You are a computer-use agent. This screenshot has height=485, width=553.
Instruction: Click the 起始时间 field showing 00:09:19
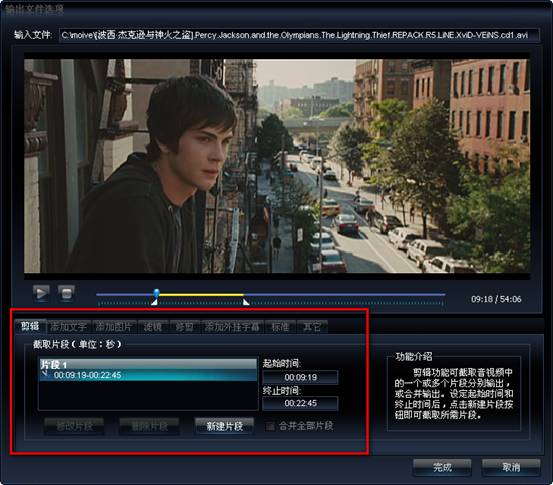(x=300, y=377)
